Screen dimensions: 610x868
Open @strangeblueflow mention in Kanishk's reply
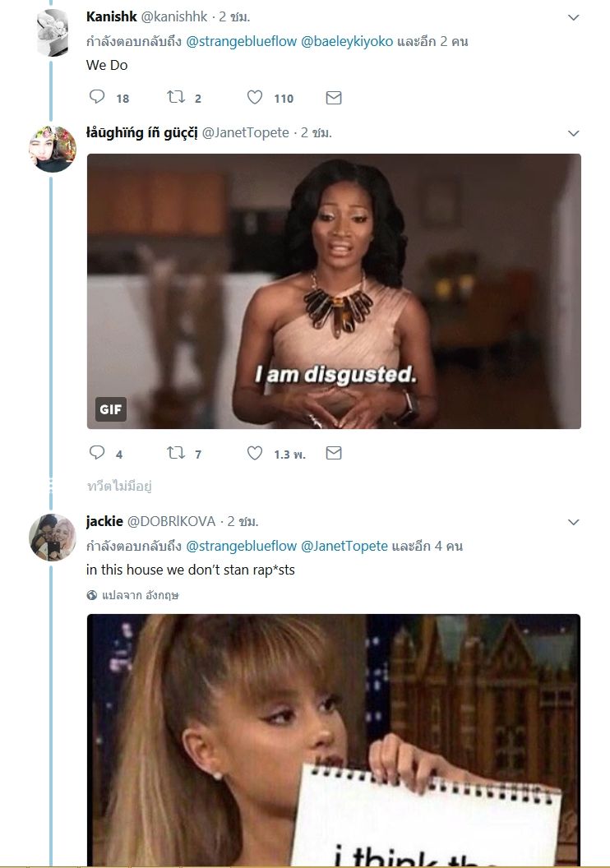pos(240,41)
